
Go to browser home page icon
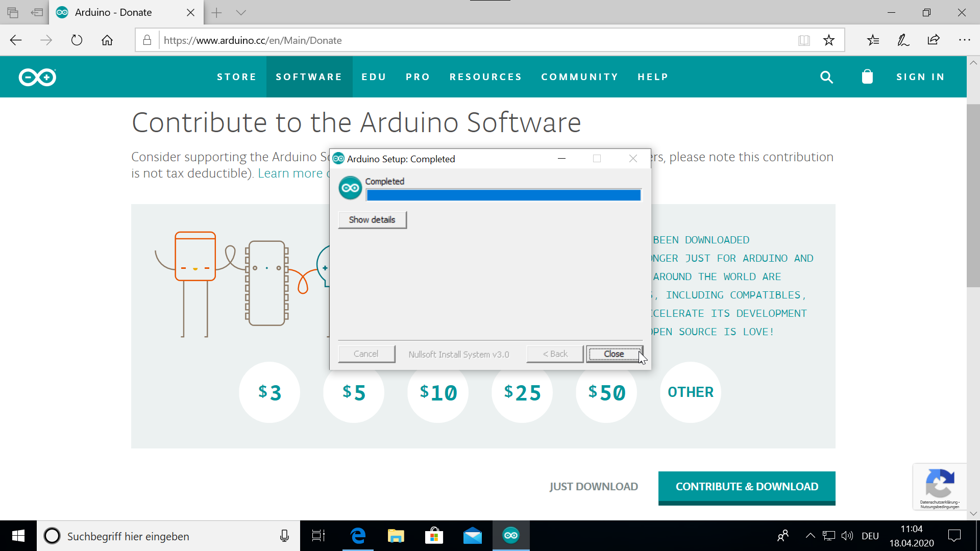point(107,40)
